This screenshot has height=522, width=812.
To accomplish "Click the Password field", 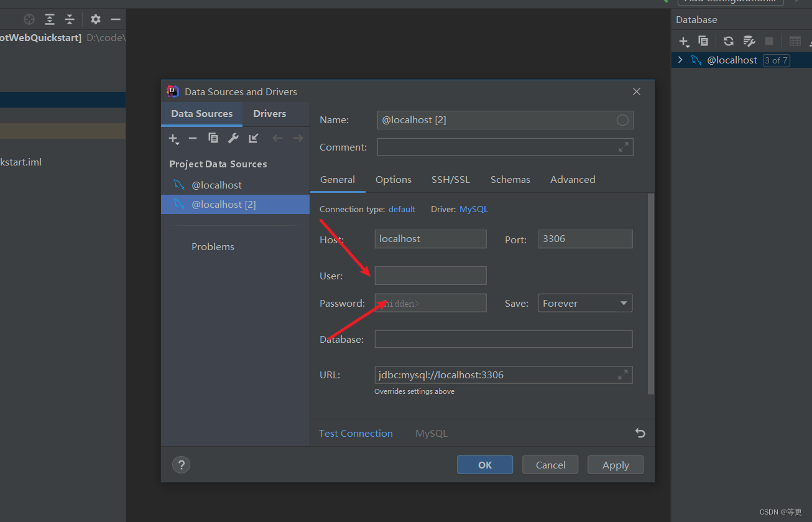I will click(430, 303).
